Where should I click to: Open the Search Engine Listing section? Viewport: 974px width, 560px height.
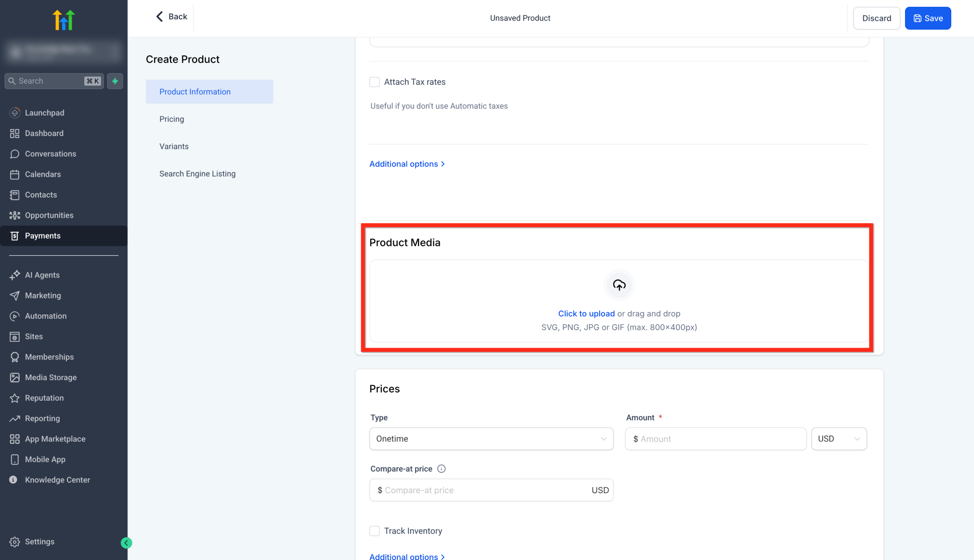197,173
